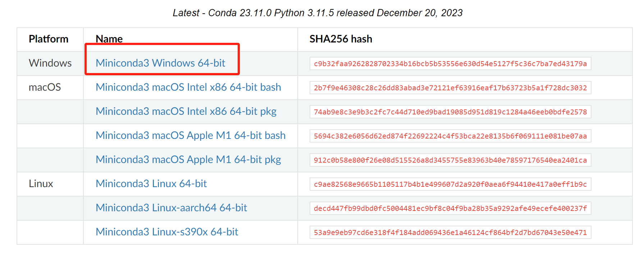Download Miniconda3 macOS Apple M1 64-bit pkg
Viewport: 644px width, 253px height.
point(188,159)
